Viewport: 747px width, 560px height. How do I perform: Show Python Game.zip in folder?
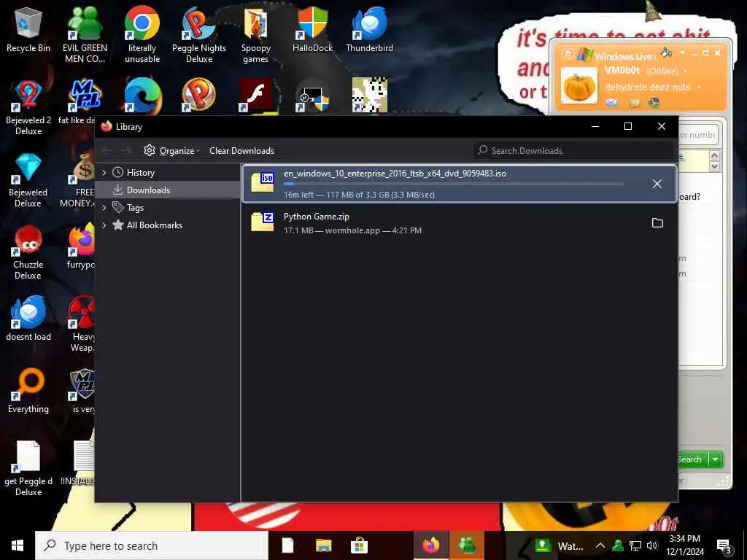tap(657, 223)
